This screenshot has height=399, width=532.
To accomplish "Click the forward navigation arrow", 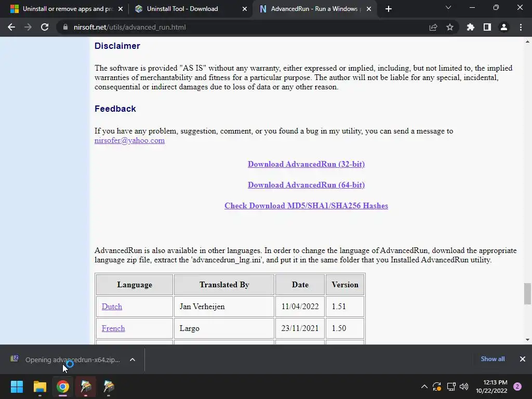I will pos(28,27).
